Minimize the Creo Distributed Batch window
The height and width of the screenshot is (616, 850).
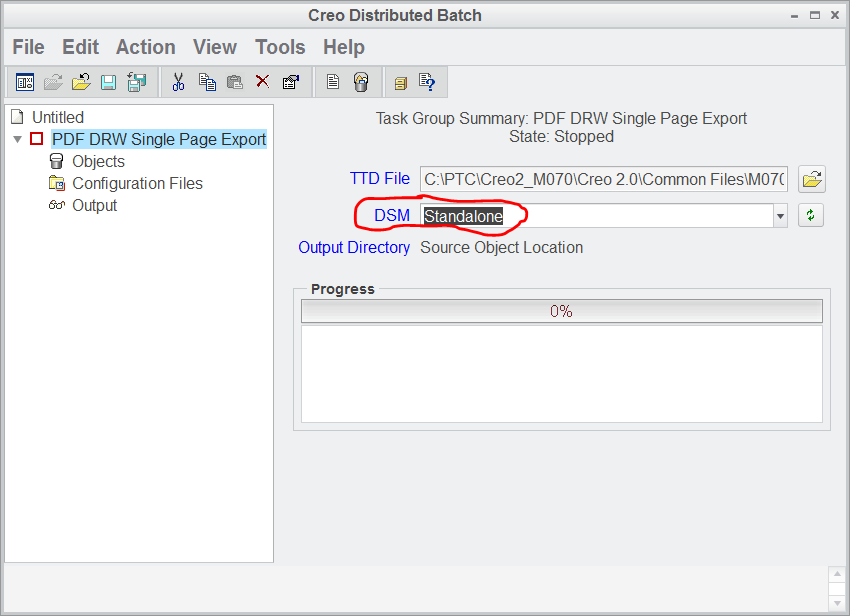pyautogui.click(x=794, y=16)
